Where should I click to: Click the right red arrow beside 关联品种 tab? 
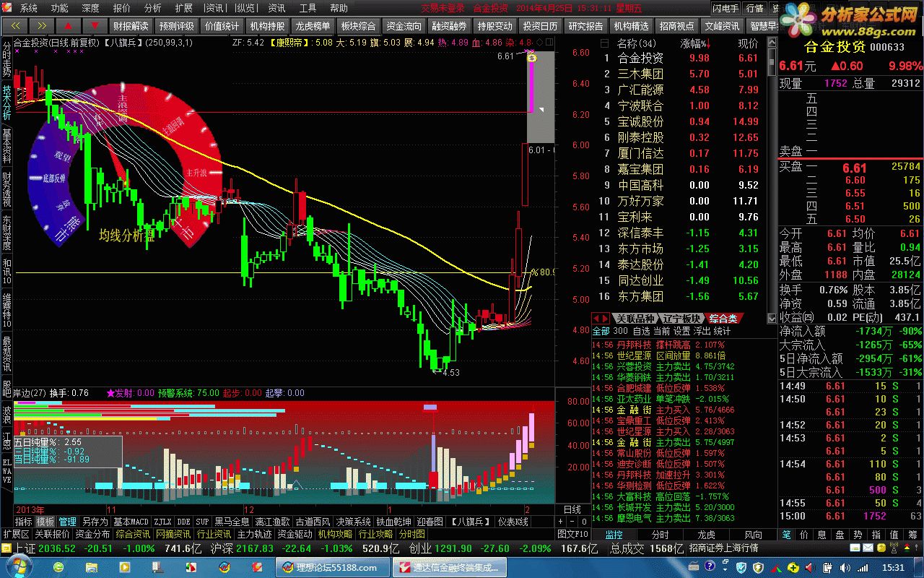click(x=606, y=319)
